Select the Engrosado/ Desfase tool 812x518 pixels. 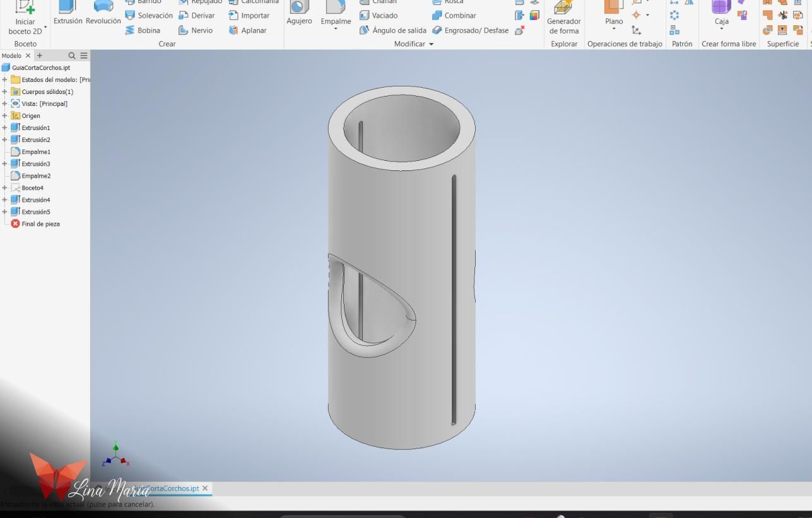[x=470, y=30]
